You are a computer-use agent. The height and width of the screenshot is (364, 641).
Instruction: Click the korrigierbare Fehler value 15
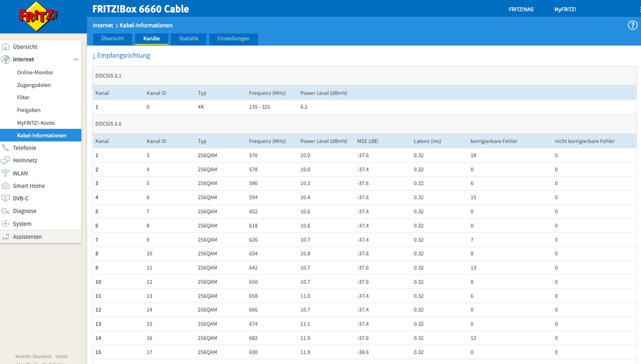coord(474,197)
